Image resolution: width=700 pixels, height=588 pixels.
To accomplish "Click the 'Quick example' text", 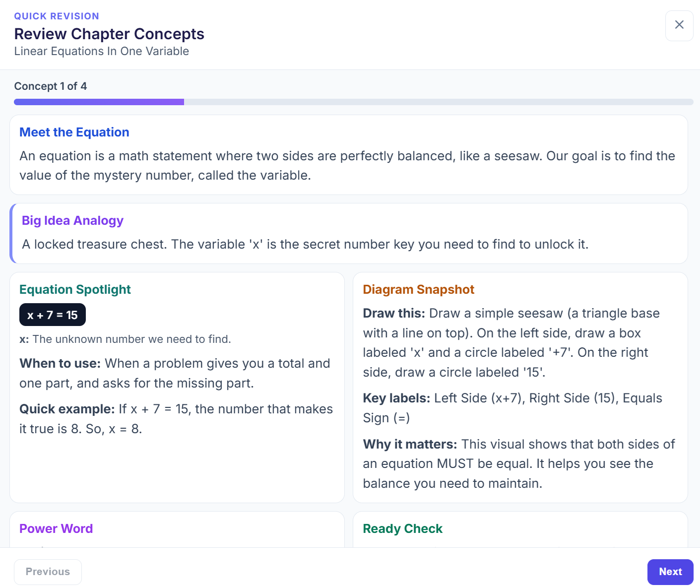I will pos(176,419).
